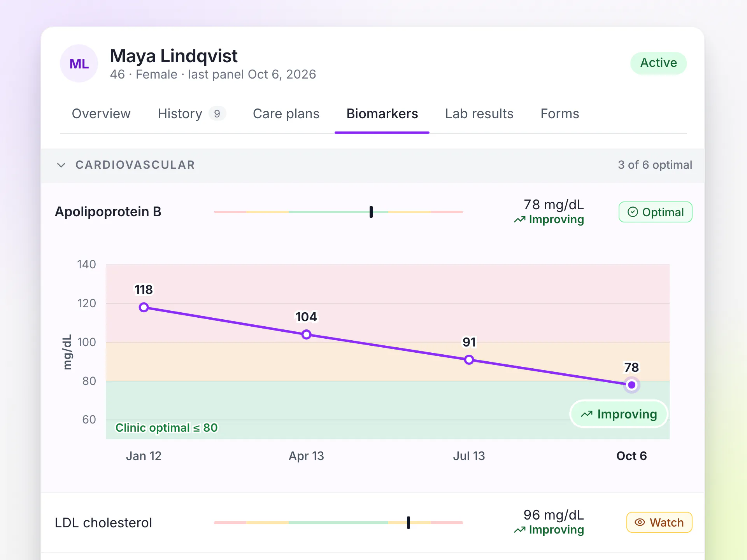Screen dimensions: 747x560
Task: Select the Jul 13 data point (91)
Action: tap(469, 360)
